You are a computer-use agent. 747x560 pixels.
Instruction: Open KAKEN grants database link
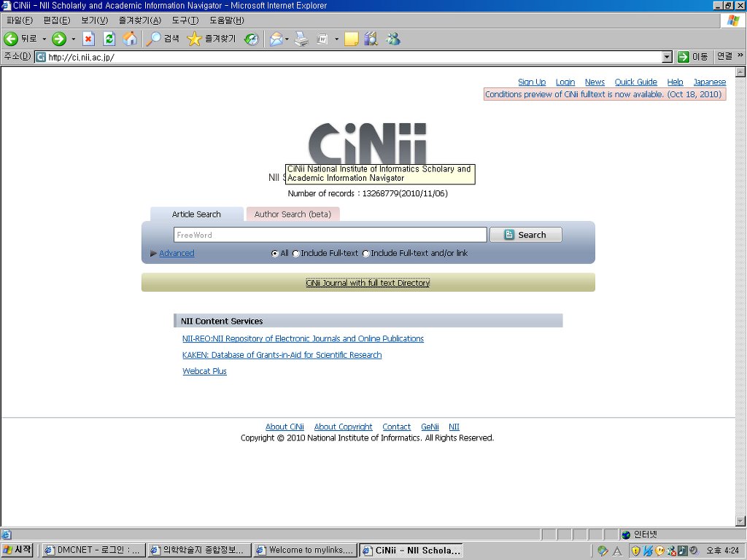click(282, 355)
